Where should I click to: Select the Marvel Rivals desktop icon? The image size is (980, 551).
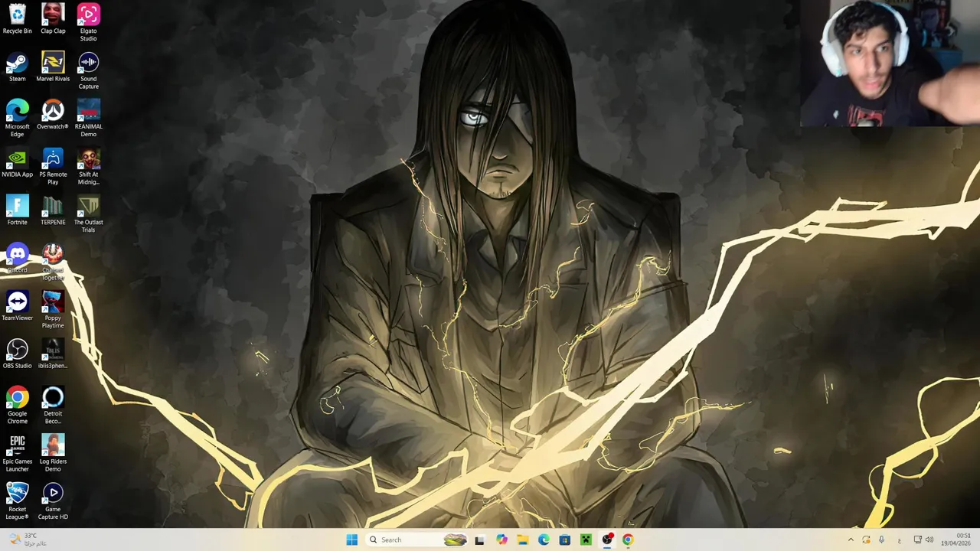point(53,67)
